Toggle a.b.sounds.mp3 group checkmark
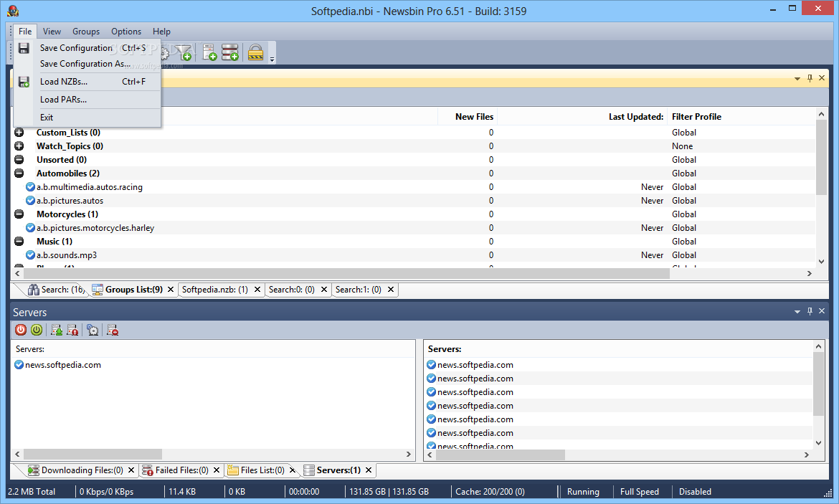 (x=31, y=255)
